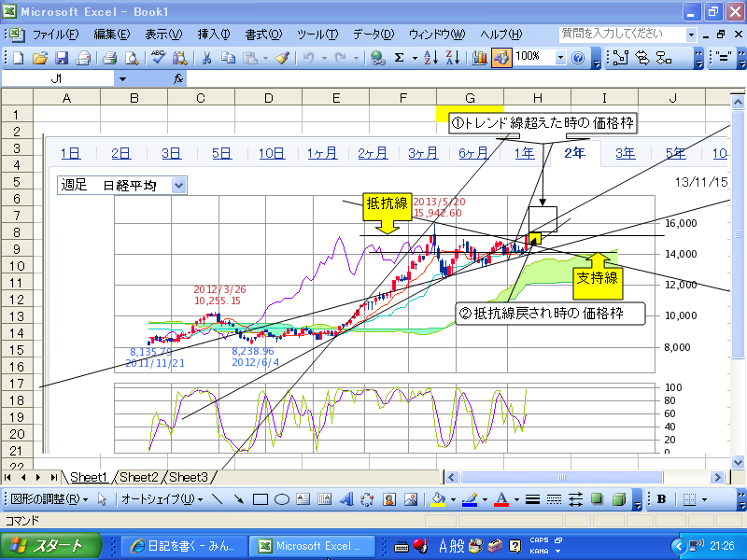Screen dimensions: 747x560
Task: Open the Chart Wizard icon
Action: [480, 57]
